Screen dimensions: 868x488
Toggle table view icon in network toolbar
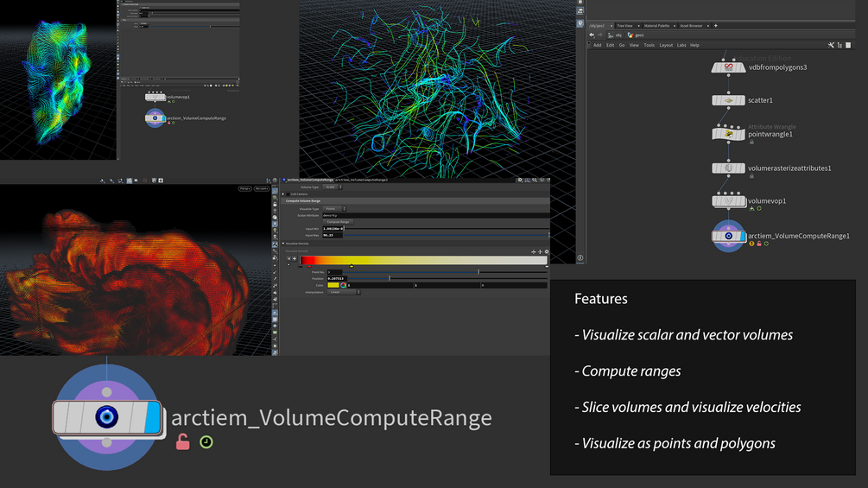tap(848, 46)
